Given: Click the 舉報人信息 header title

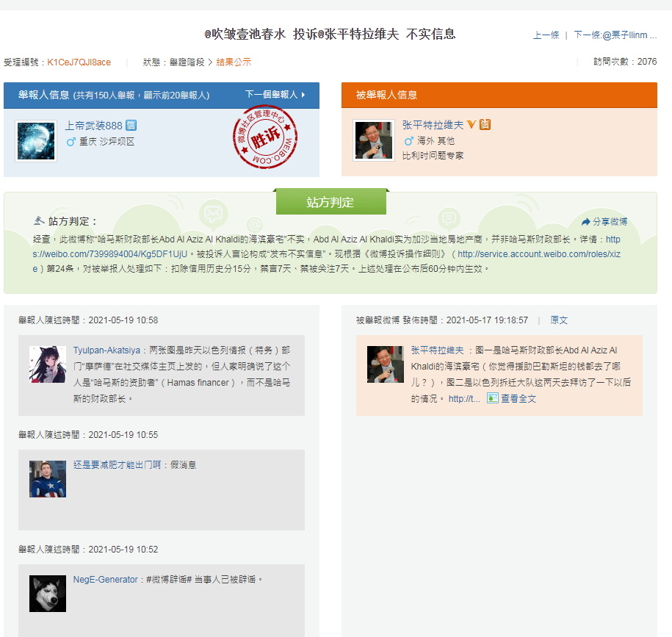Looking at the screenshot, I should tap(44, 95).
